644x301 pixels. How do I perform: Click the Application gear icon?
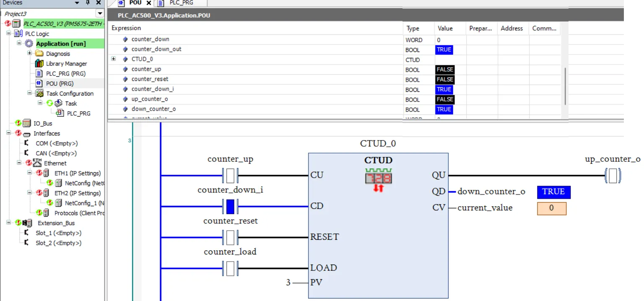29,44
